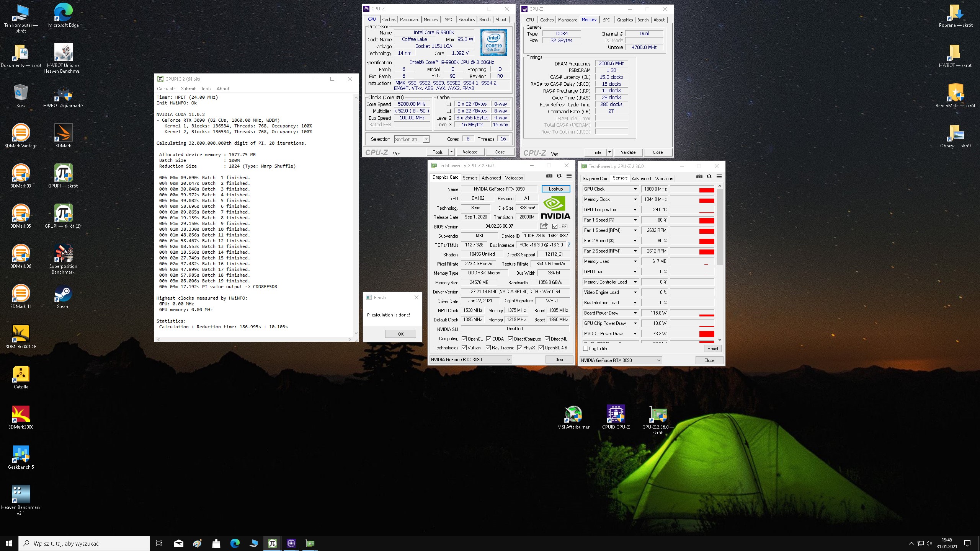
Task: Open the GPU-Z screenshot camera icon in Graphics Card window
Action: pos(549,176)
